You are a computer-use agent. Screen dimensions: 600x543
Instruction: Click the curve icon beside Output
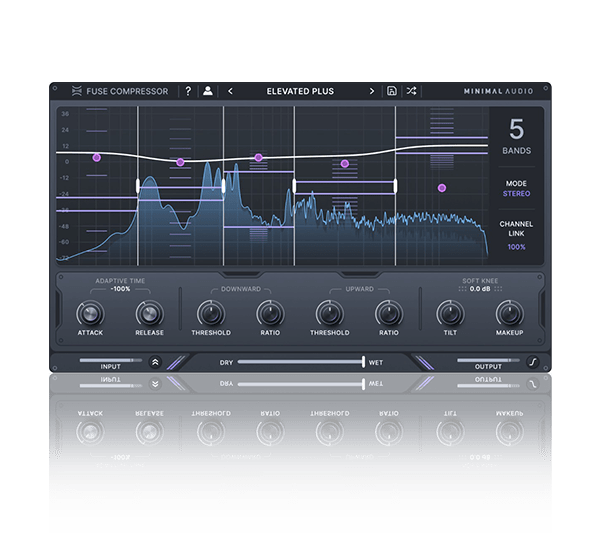click(x=533, y=362)
